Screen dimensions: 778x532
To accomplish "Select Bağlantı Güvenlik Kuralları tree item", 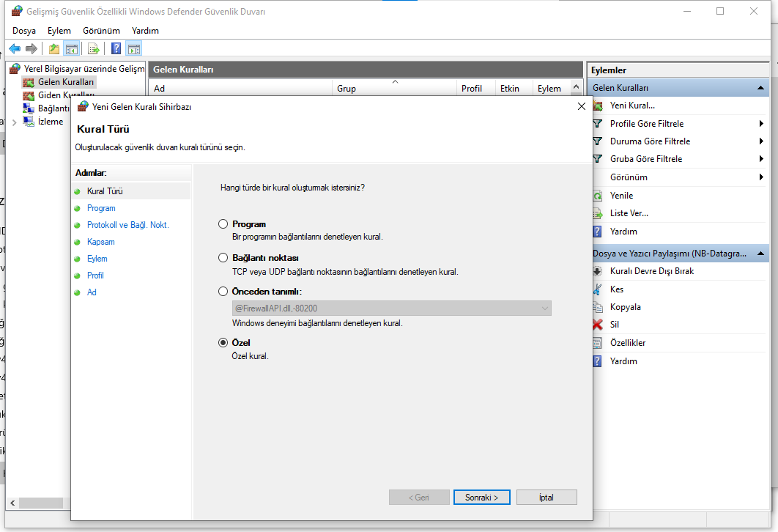I will 53,108.
